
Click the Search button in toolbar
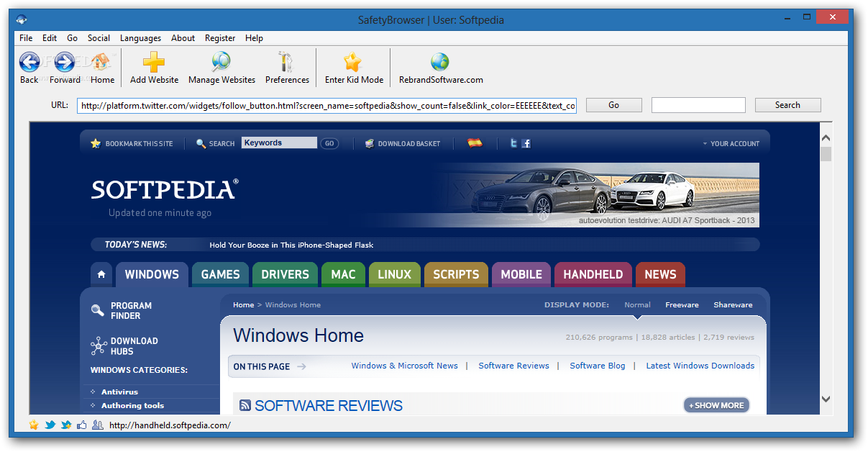coord(787,105)
